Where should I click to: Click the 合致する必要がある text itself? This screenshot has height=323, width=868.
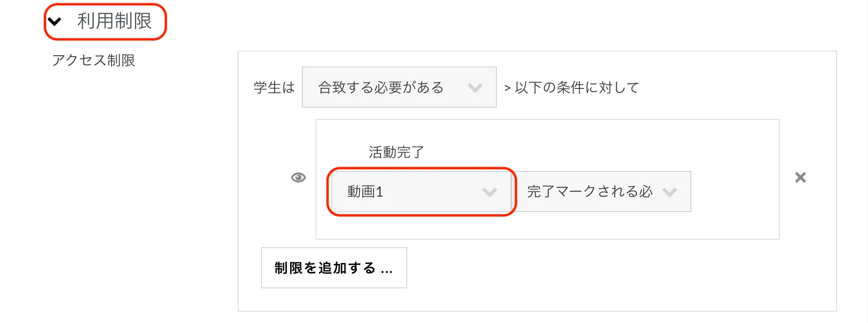point(381,88)
